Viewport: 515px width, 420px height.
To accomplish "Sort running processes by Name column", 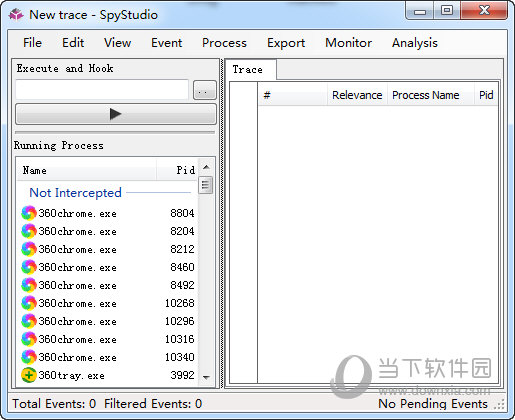I will pos(87,170).
